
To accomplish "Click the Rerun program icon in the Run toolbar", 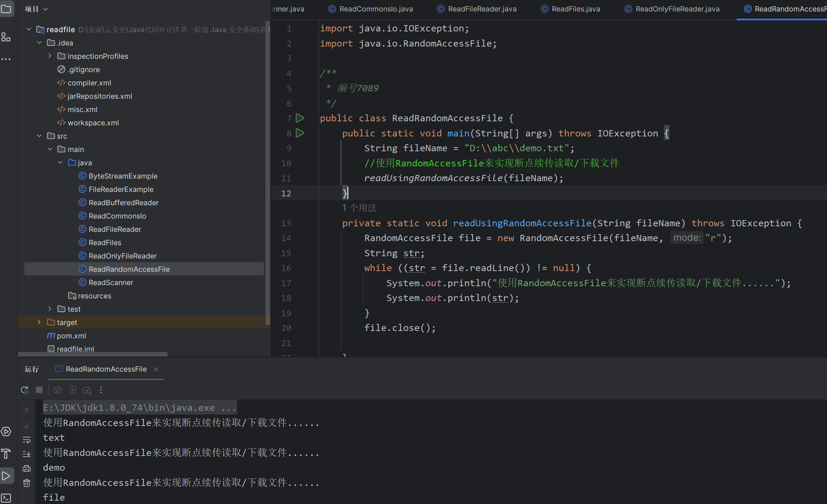I will coord(25,390).
